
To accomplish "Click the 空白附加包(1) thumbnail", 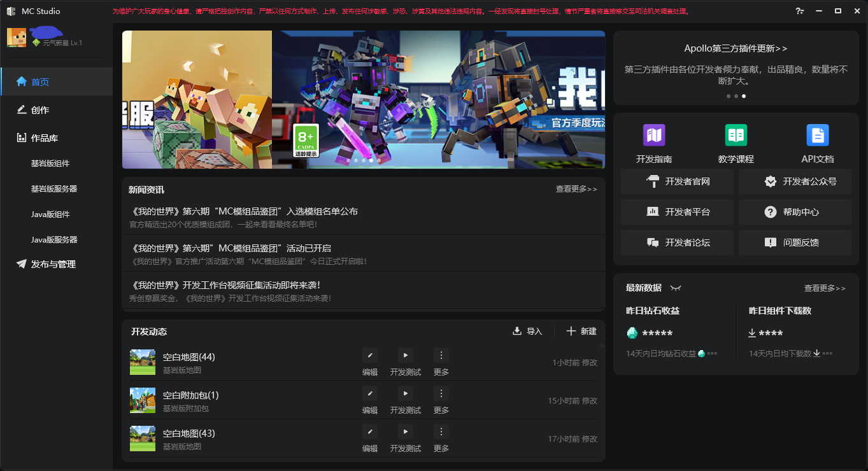I will (x=143, y=400).
